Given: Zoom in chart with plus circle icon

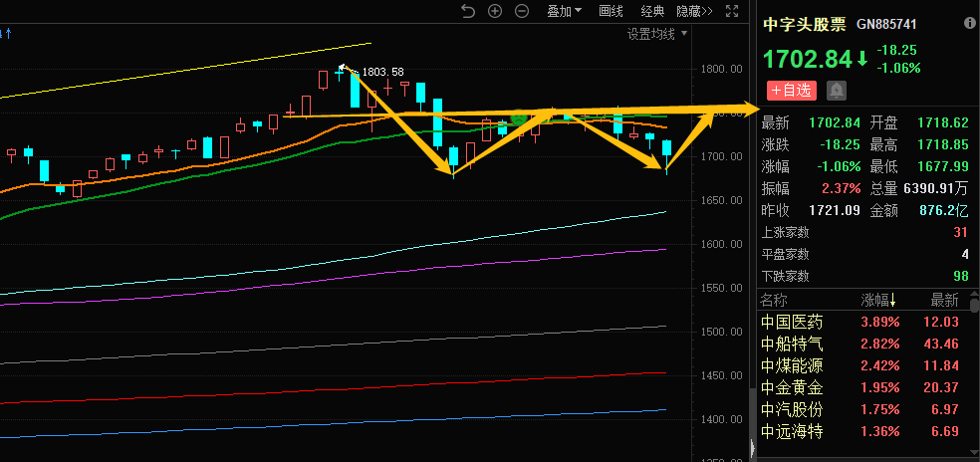Looking at the screenshot, I should [495, 11].
